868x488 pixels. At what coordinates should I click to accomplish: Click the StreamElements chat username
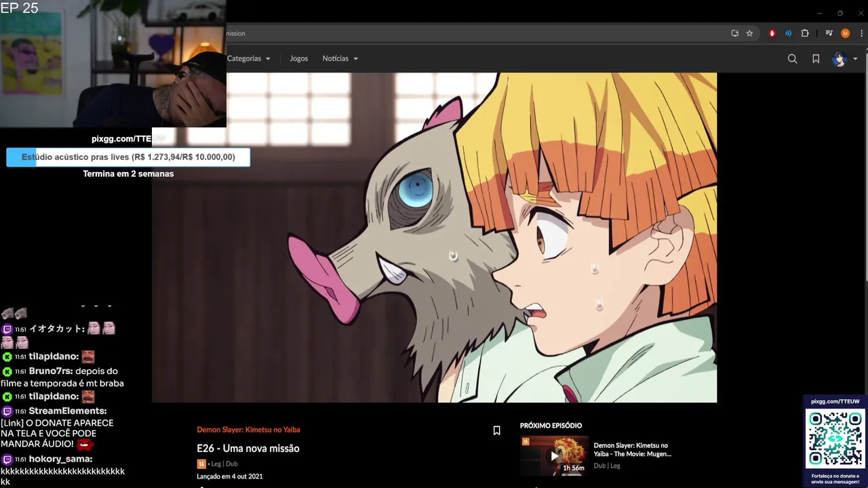point(68,411)
